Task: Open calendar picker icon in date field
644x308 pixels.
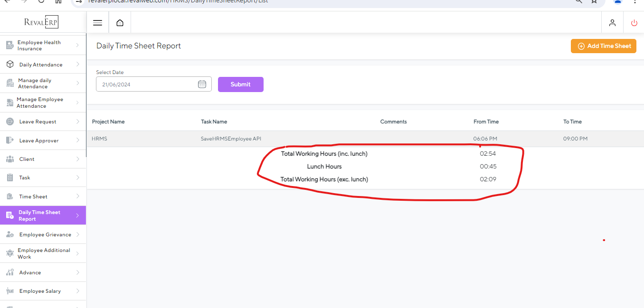Action: (x=202, y=84)
